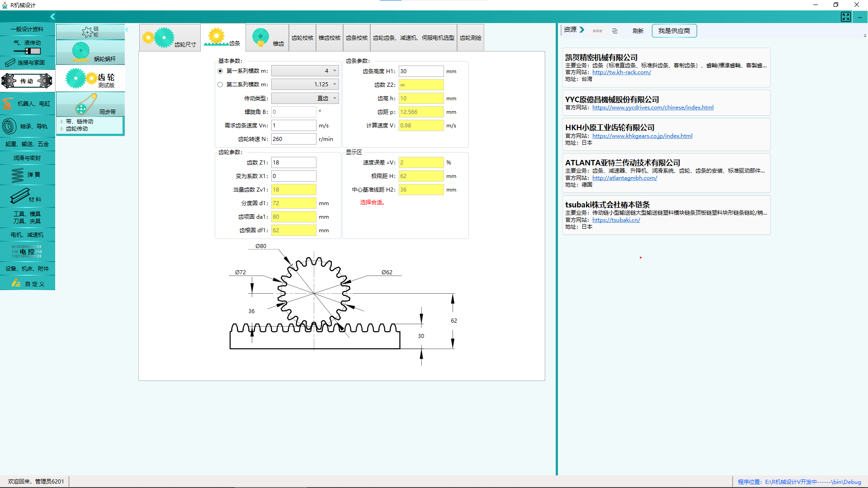Switch resources to list view icon

(x=597, y=31)
